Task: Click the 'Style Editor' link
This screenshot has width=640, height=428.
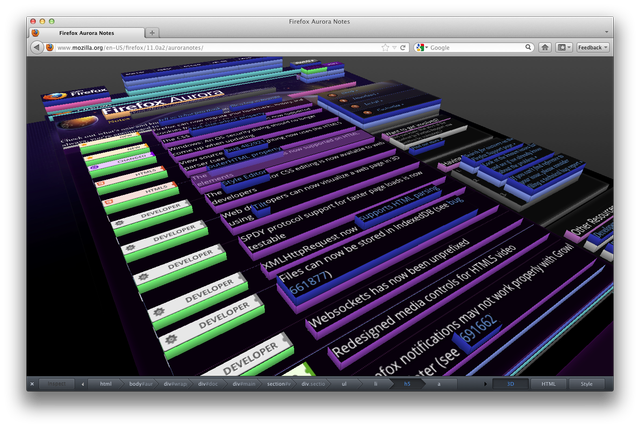Action: pos(245,178)
